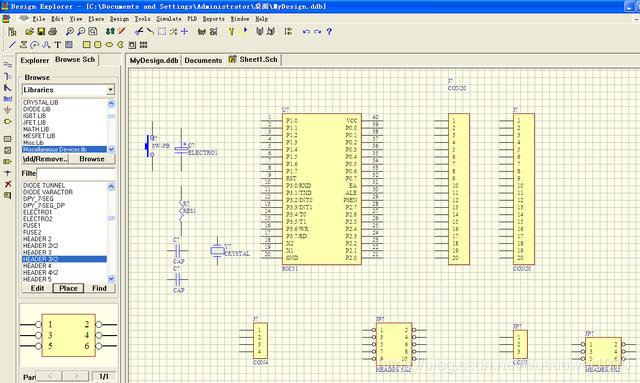Select the yellow rectangle drawing tool

coord(87,45)
